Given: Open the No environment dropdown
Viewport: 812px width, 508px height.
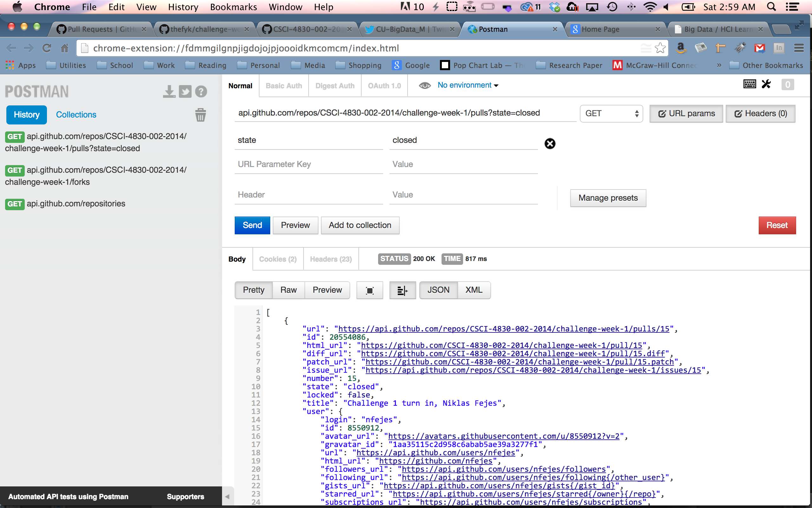Looking at the screenshot, I should 468,85.
